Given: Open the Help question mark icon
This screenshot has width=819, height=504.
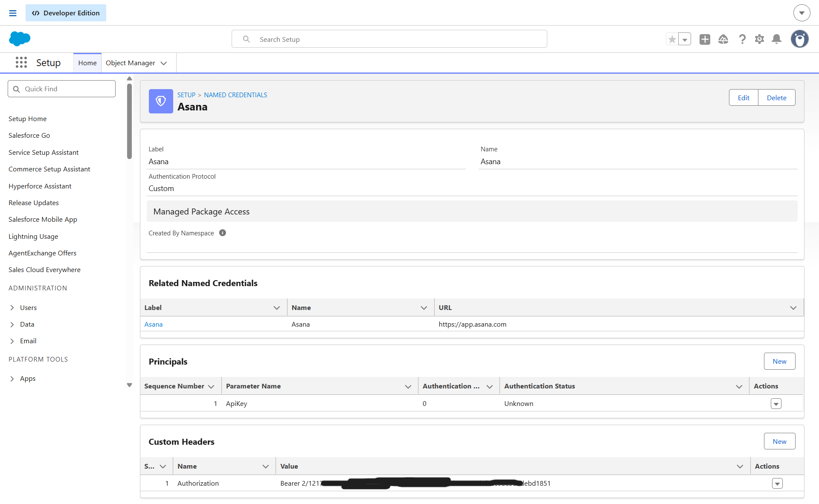Looking at the screenshot, I should 742,39.
